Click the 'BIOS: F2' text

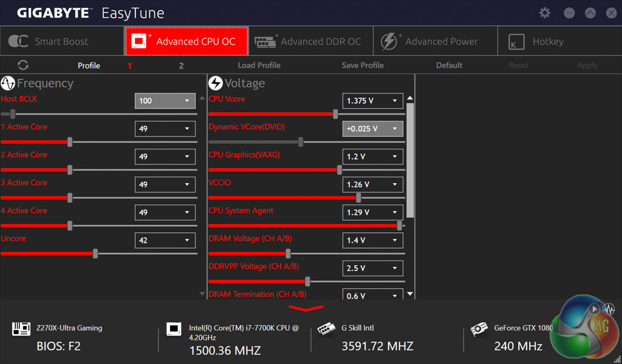point(59,346)
